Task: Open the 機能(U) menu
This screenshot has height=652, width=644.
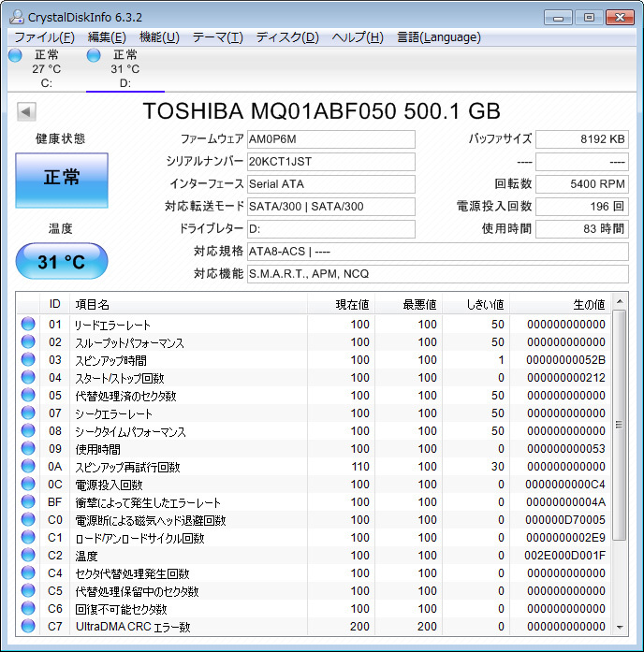Action: pos(159,37)
